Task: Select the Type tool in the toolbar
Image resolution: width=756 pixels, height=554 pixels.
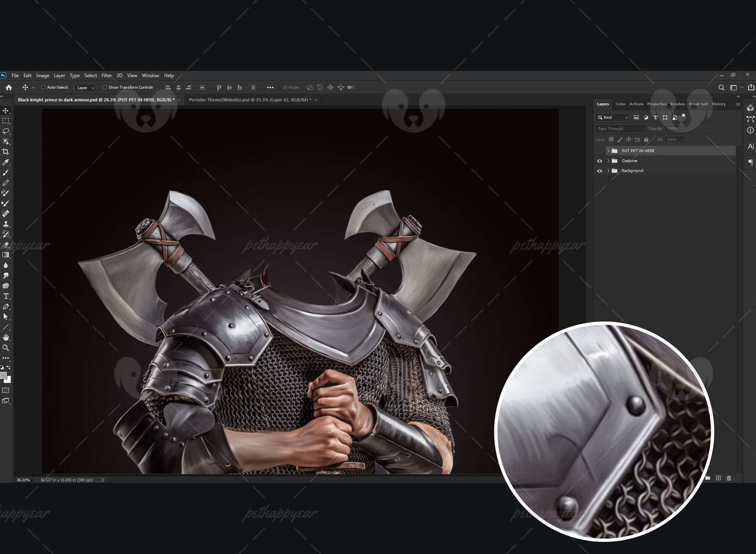Action: [x=6, y=296]
